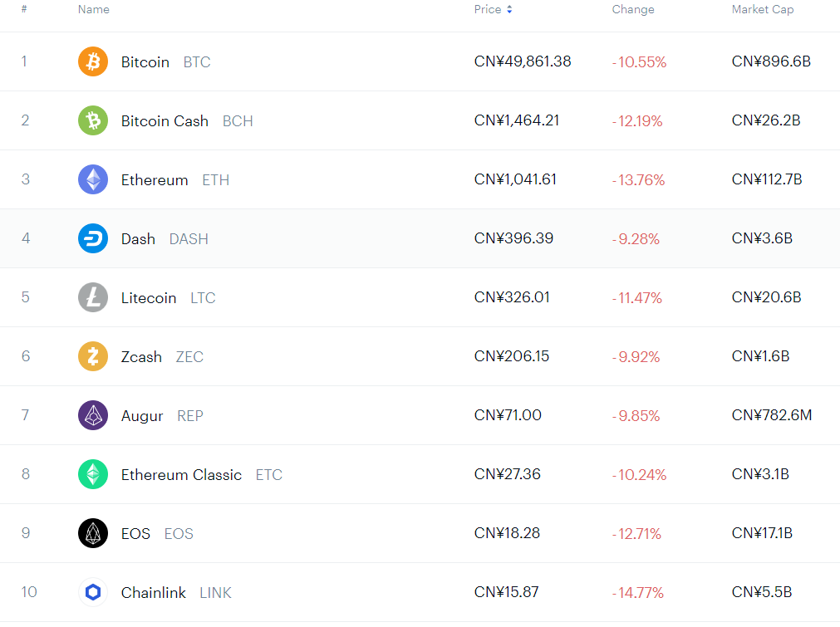The image size is (840, 627).
Task: Click the Chainlink hexagon icon
Action: [x=93, y=592]
